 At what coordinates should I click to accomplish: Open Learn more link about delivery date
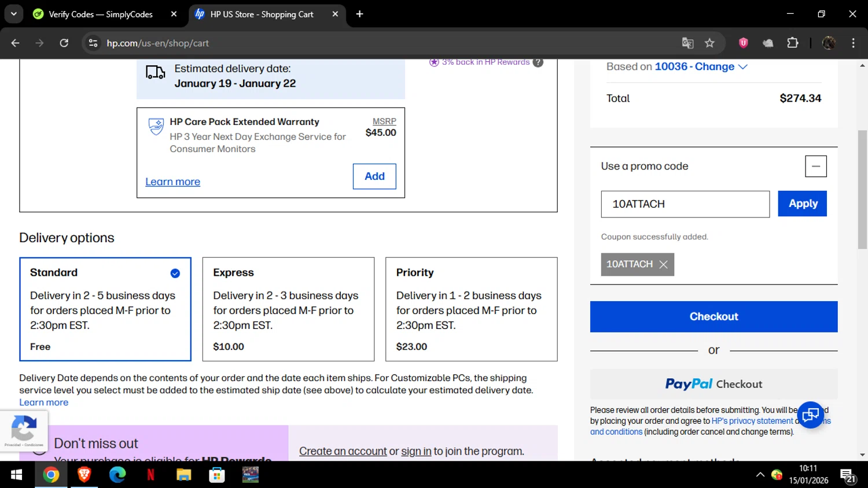coord(43,402)
